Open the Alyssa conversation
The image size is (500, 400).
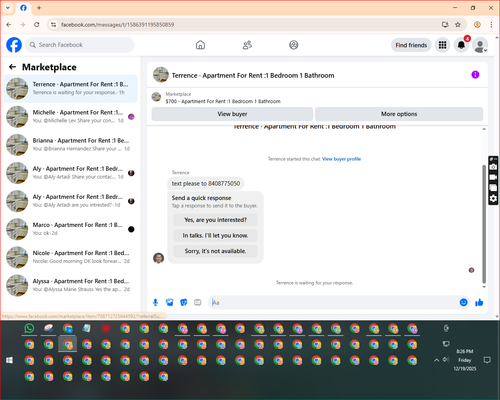[x=70, y=285]
